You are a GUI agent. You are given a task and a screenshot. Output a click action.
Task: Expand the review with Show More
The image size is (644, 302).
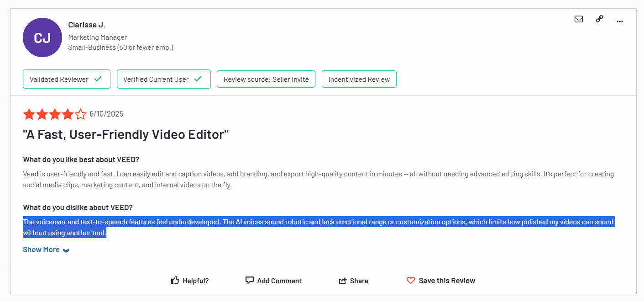[46, 250]
